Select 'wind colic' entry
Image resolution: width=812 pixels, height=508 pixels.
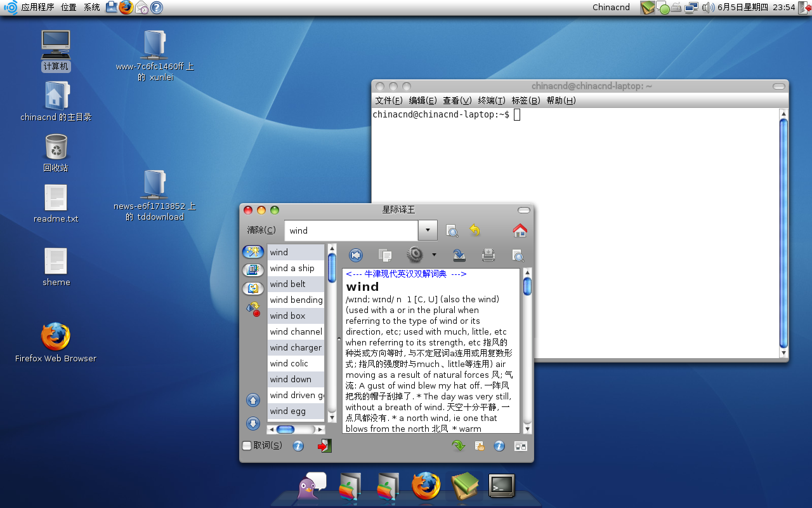[x=296, y=363]
